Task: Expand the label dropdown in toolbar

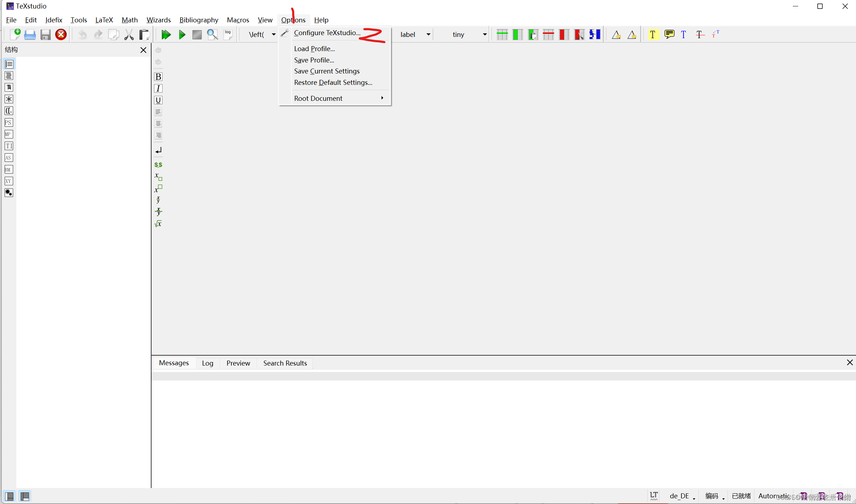Action: (x=428, y=34)
